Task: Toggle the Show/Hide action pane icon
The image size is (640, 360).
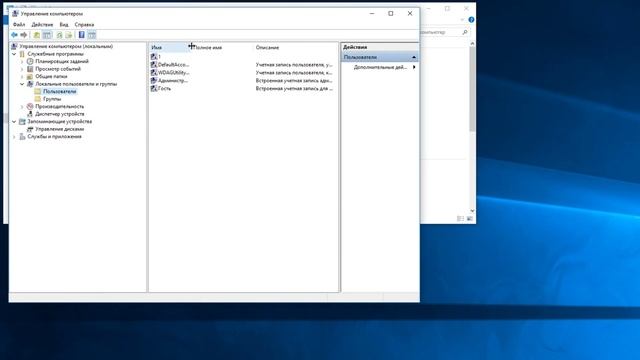Action: tap(92, 35)
